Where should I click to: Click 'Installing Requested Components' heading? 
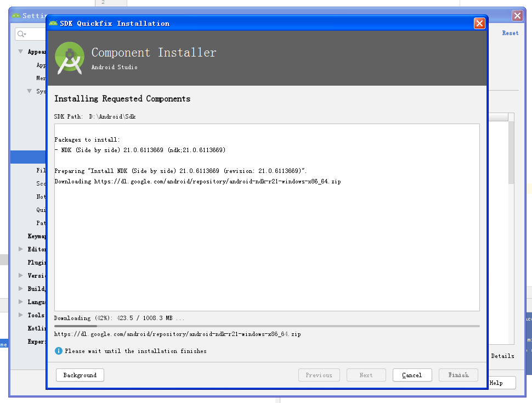[122, 99]
